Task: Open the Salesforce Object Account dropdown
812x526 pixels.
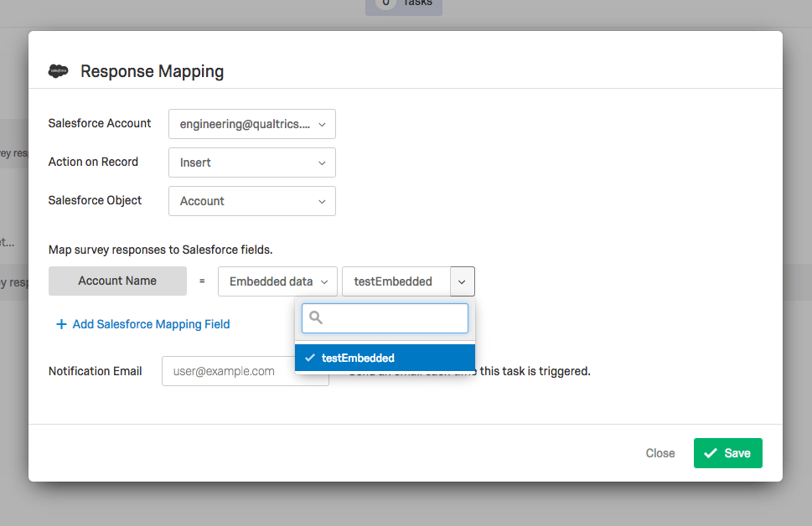Action: click(251, 201)
